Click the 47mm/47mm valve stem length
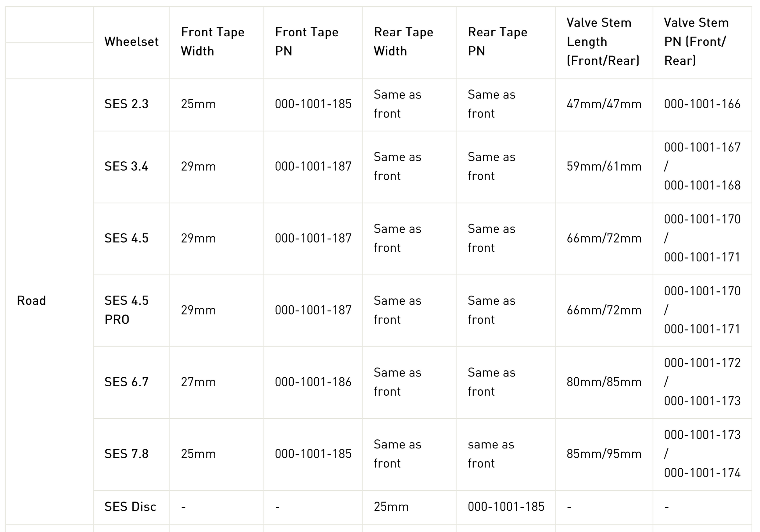Screen dimensions: 760x532 pos(604,104)
